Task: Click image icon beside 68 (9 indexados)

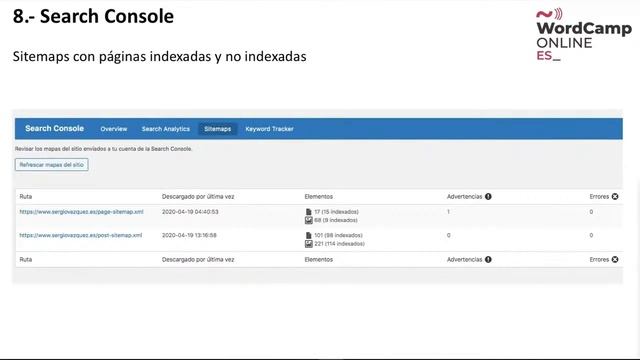Action: click(x=309, y=220)
